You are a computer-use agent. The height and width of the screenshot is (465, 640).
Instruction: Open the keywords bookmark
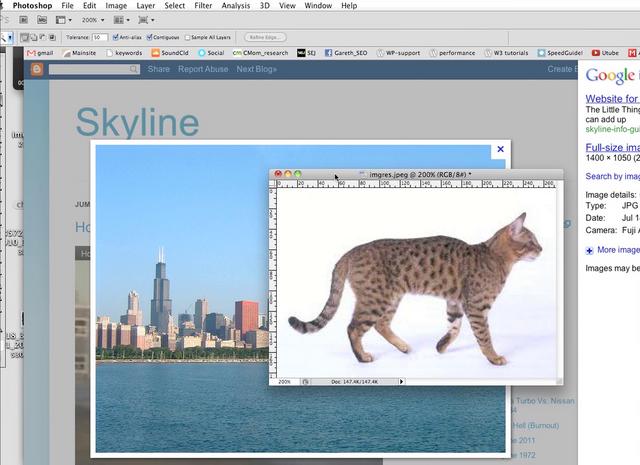click(124, 53)
